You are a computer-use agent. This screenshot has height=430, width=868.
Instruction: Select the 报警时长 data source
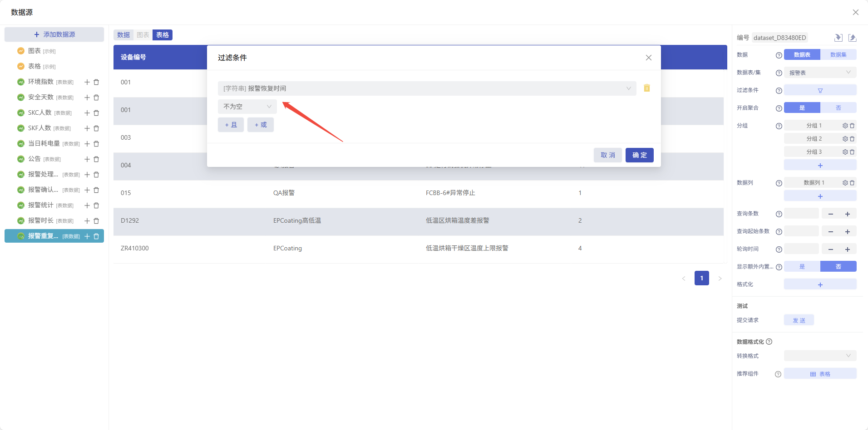click(41, 220)
